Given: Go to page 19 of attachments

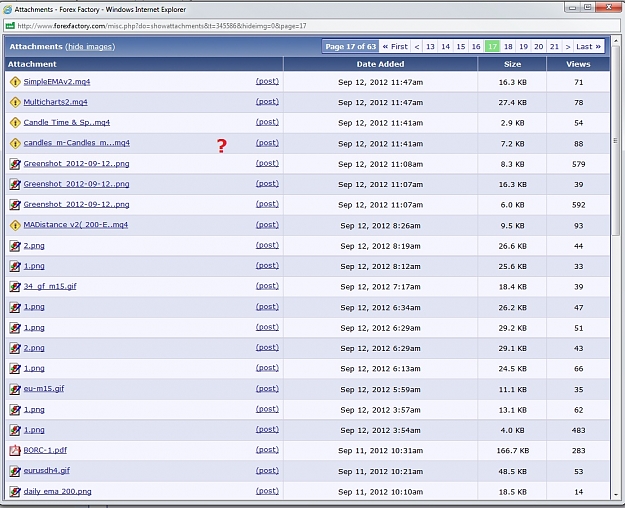Looking at the screenshot, I should coord(523,47).
